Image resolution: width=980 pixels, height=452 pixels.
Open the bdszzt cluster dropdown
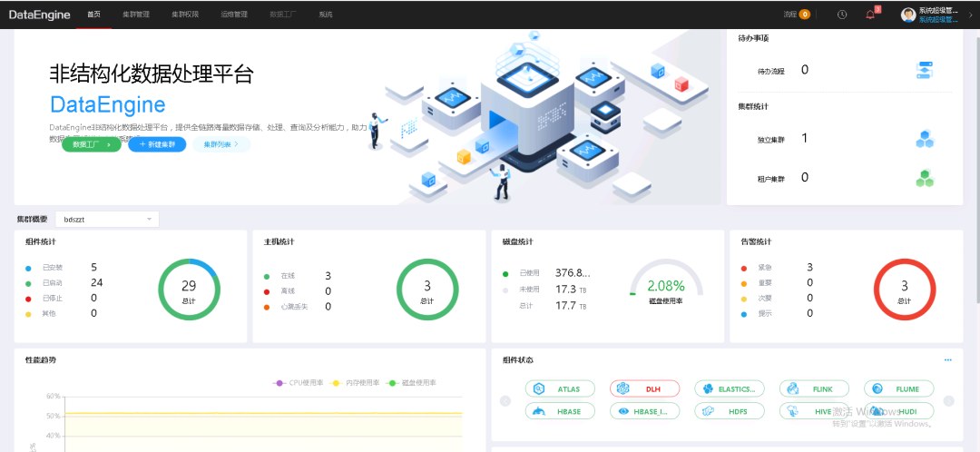[x=107, y=220]
